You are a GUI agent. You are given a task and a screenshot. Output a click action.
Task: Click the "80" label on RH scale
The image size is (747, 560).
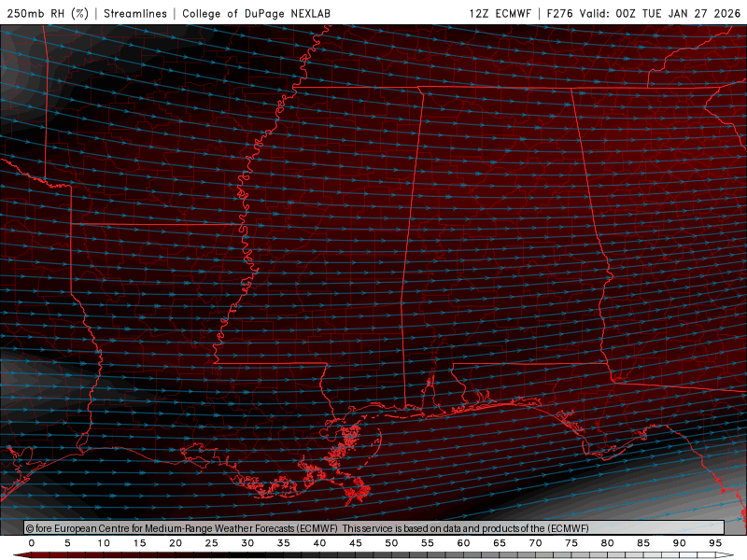pyautogui.click(x=608, y=543)
